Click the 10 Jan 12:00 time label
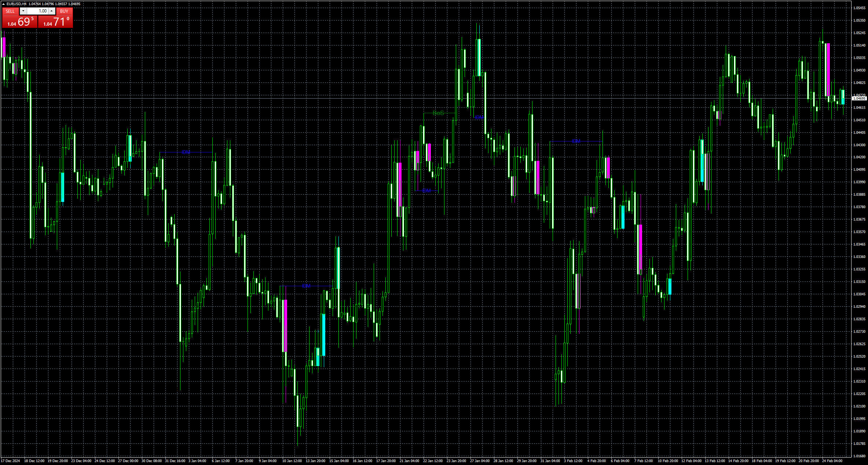 pos(292,461)
